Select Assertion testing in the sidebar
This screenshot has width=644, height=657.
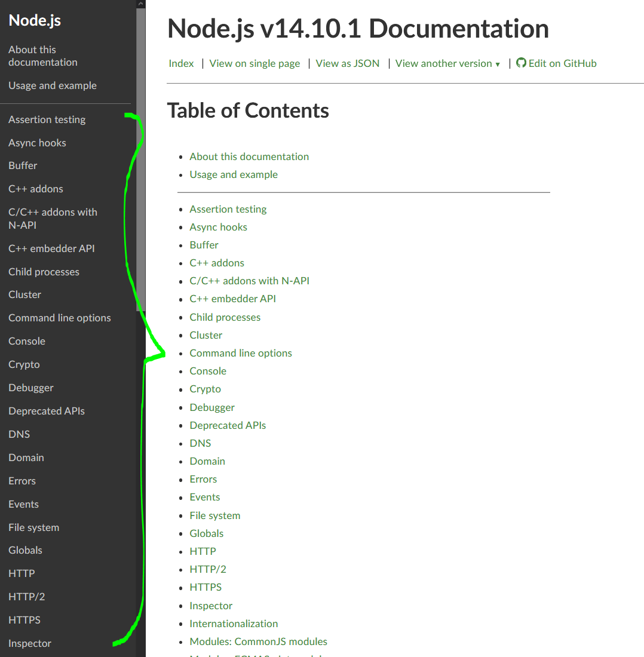47,119
